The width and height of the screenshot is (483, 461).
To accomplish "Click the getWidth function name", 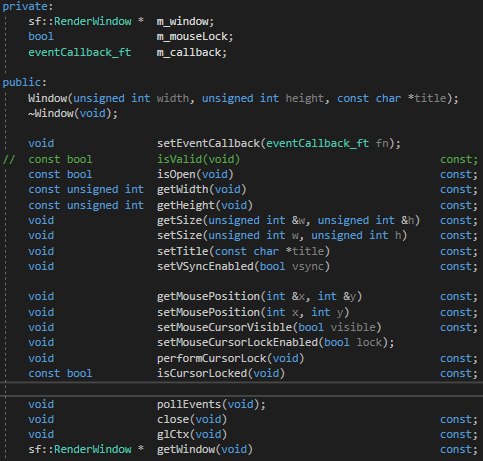I will [x=182, y=189].
